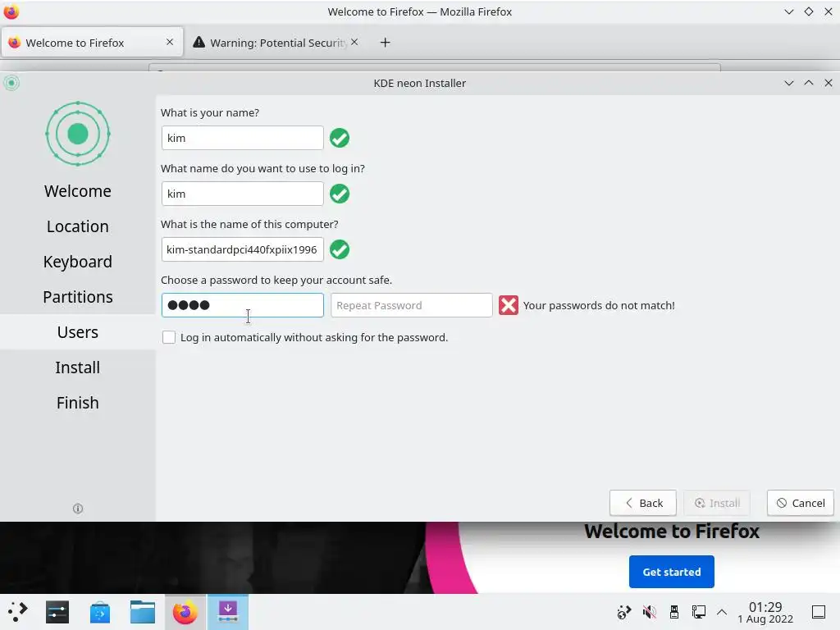Enable log in automatically without password
This screenshot has height=630, width=840.
(169, 337)
